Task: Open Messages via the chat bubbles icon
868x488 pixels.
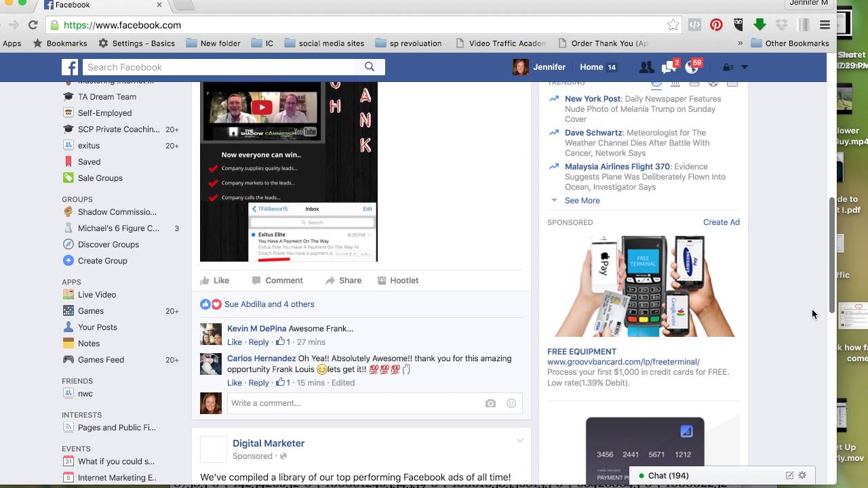Action: [x=668, y=66]
